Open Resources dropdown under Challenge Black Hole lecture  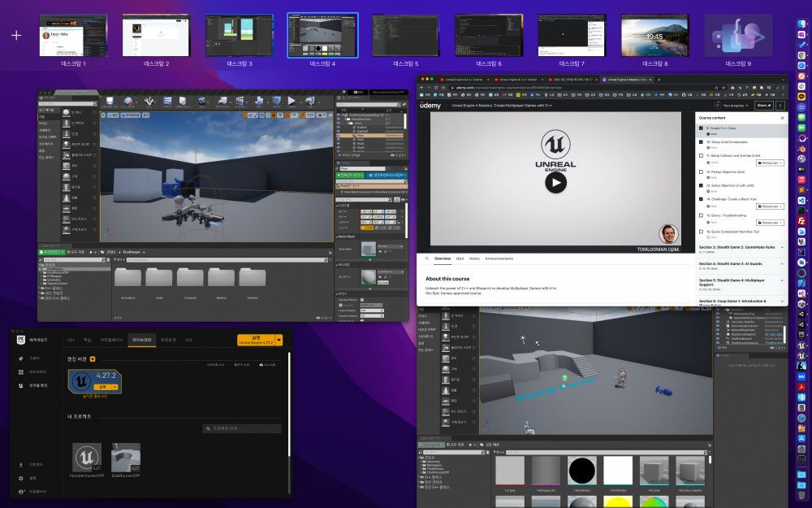coord(770,206)
